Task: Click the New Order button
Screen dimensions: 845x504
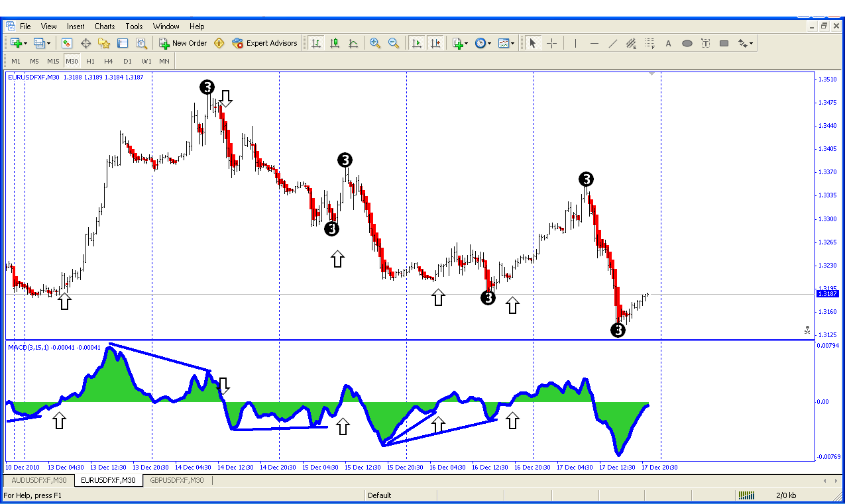Action: tap(183, 43)
